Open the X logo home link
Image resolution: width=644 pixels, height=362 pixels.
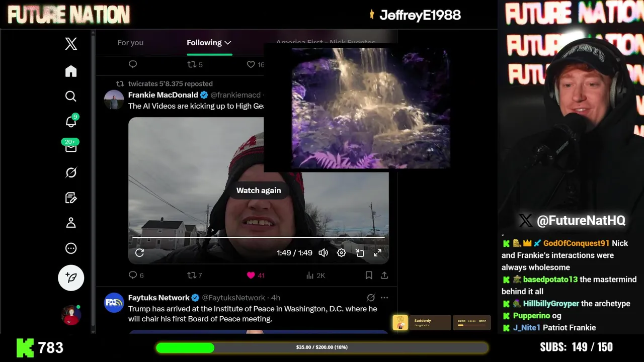point(71,44)
